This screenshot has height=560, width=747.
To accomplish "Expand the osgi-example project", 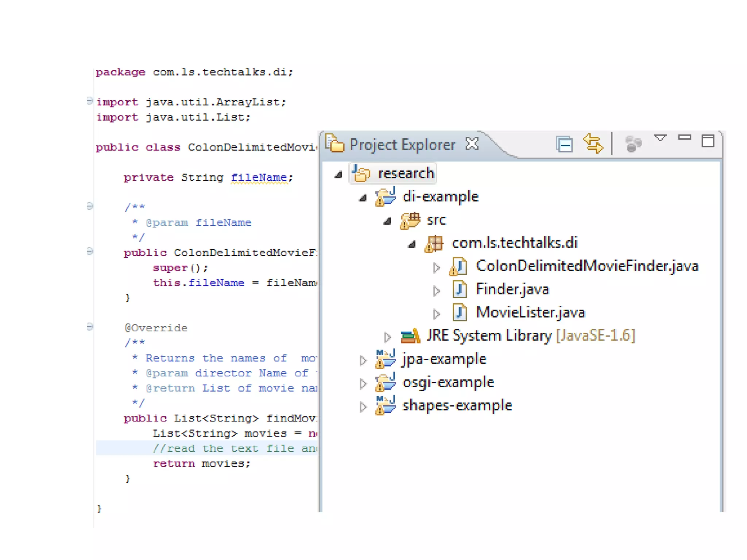I will (363, 384).
